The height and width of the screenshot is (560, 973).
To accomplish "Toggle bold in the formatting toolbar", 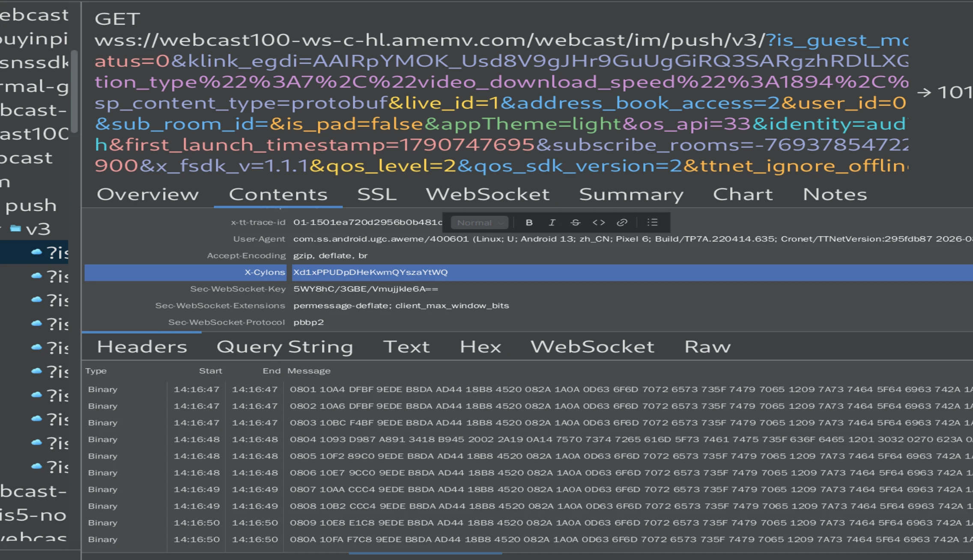I will coord(529,222).
